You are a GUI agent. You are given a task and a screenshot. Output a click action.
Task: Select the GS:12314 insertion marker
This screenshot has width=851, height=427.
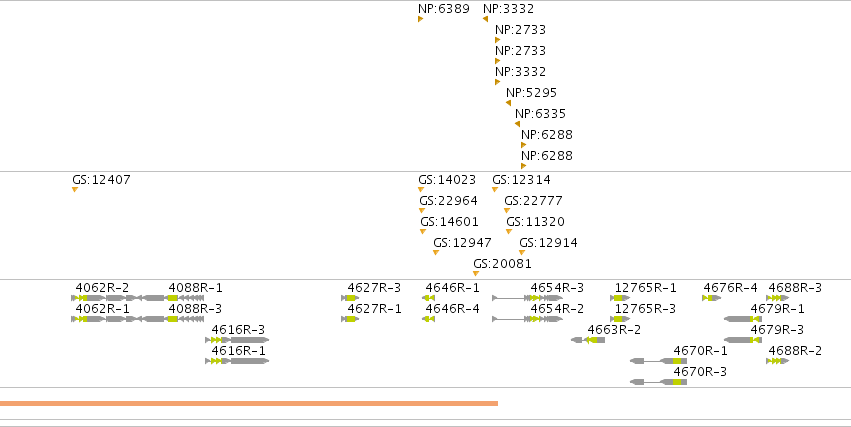495,189
